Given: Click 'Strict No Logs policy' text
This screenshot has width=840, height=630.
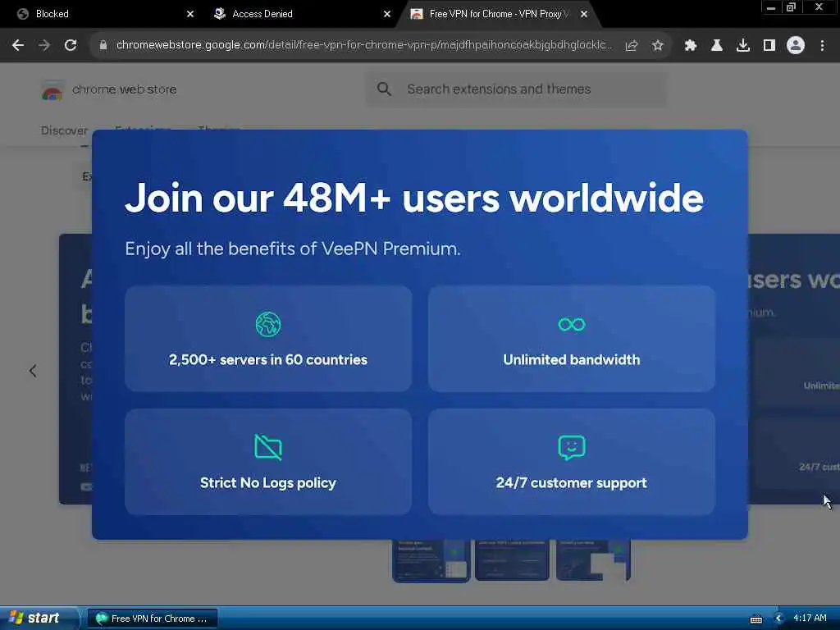Looking at the screenshot, I should 268,483.
